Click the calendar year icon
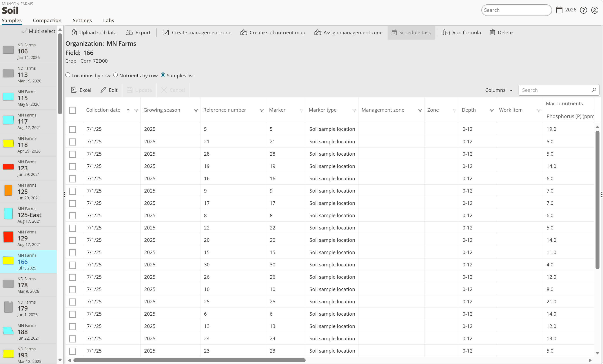This screenshot has width=603, height=364. click(559, 10)
